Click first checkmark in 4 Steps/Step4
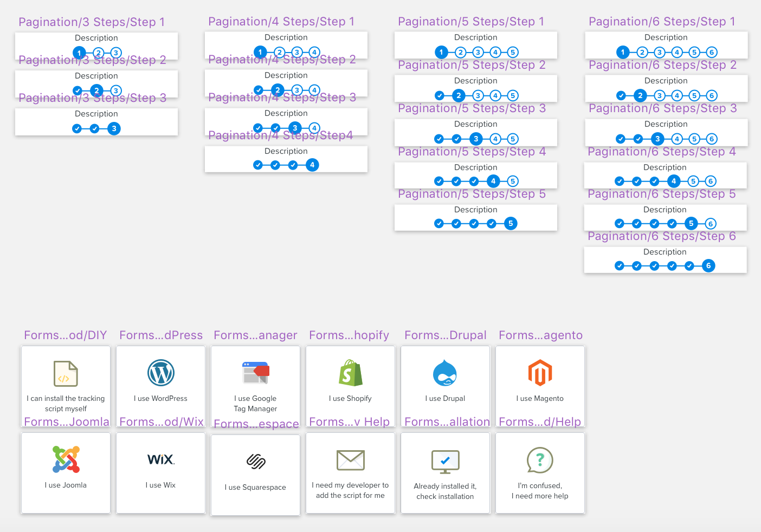The width and height of the screenshot is (761, 532). [258, 165]
